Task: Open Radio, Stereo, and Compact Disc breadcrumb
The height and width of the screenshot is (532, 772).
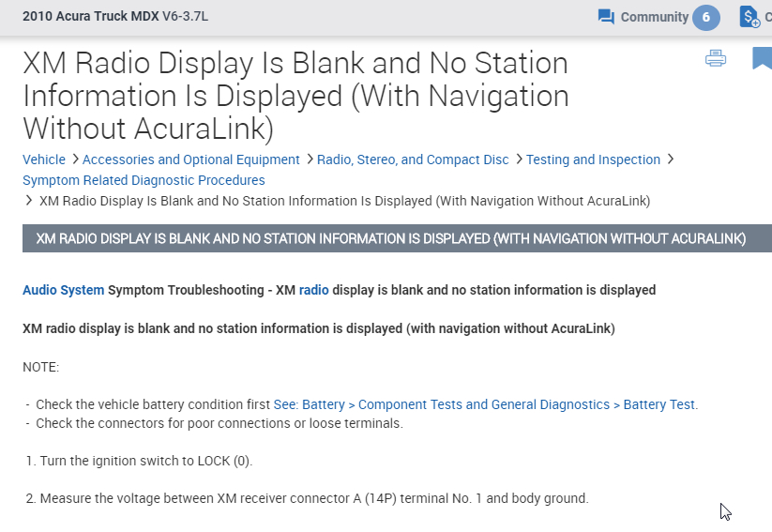Action: click(413, 160)
